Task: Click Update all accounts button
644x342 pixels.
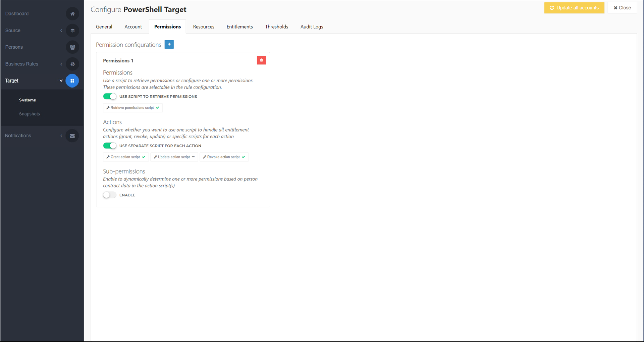Action: point(574,8)
